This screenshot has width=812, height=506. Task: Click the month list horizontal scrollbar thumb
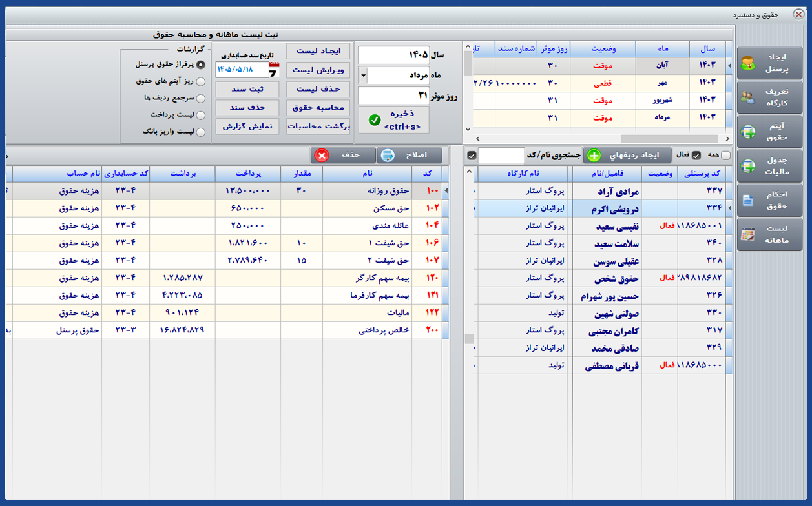[669, 139]
